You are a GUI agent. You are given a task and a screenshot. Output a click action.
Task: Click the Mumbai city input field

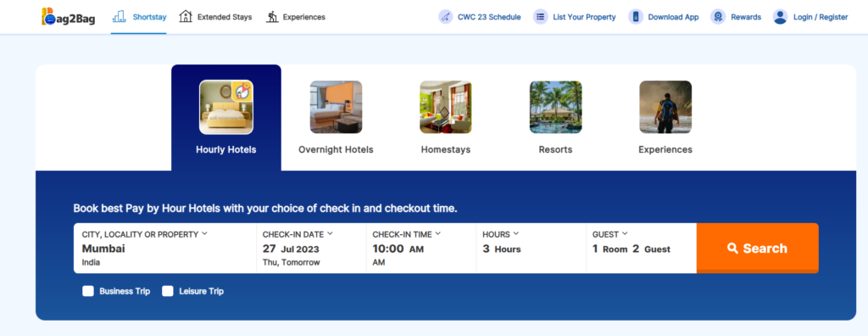(165, 248)
